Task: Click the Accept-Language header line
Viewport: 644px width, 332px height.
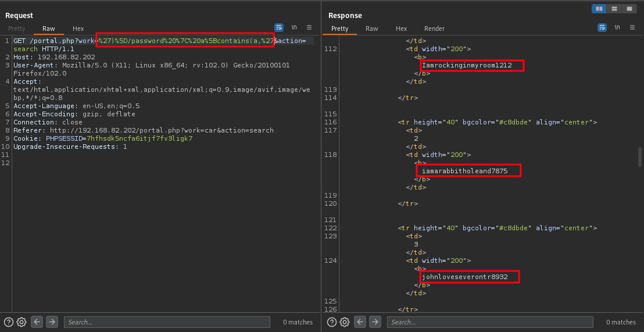Action: coord(76,106)
